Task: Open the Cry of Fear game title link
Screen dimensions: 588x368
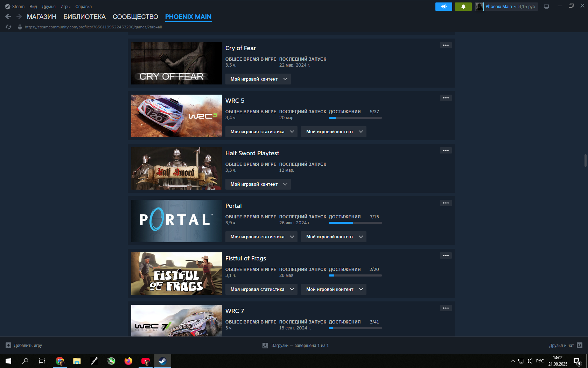Action: pos(240,48)
